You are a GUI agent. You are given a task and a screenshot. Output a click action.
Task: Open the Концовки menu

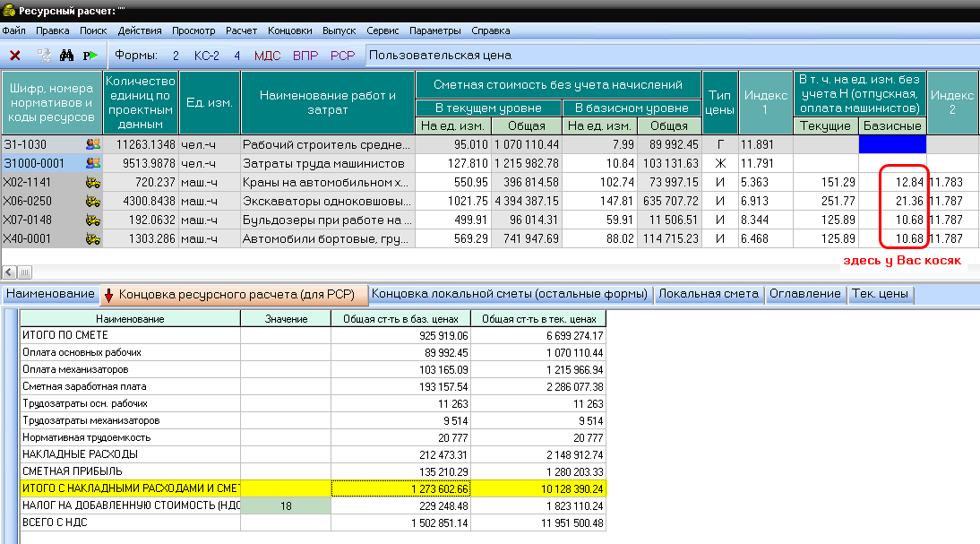[289, 30]
